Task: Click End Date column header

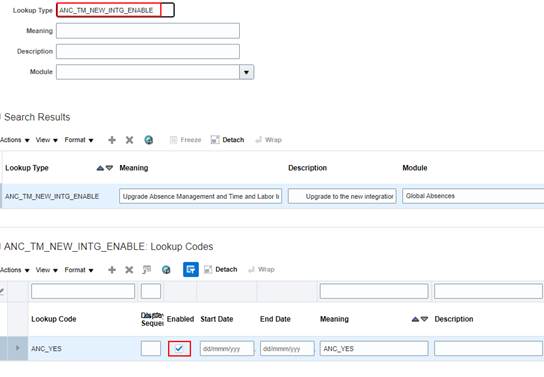Action: pyautogui.click(x=275, y=319)
